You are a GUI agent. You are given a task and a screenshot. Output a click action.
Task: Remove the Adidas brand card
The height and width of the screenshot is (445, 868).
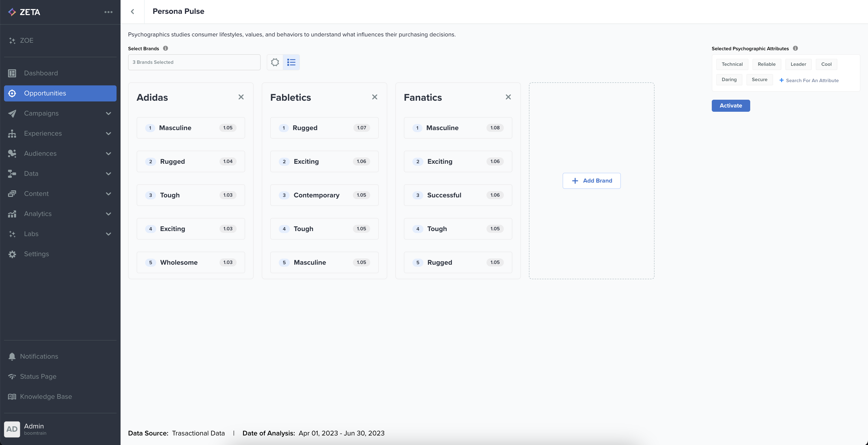pyautogui.click(x=241, y=97)
